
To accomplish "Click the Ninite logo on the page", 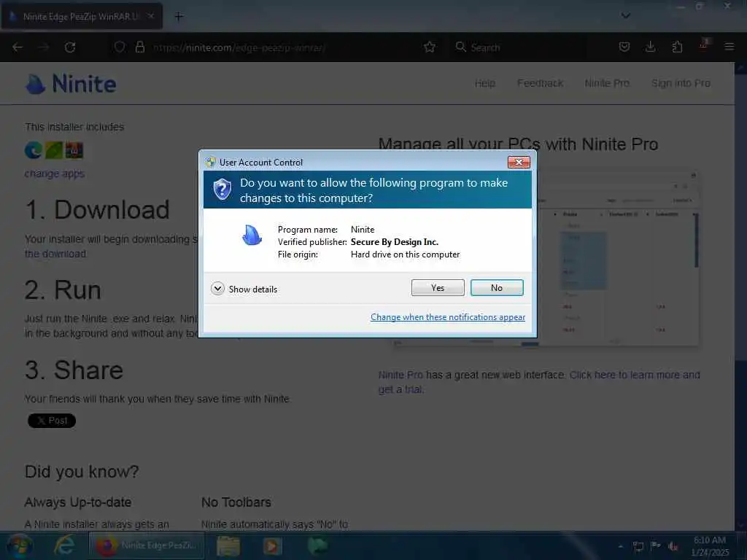I will pyautogui.click(x=71, y=85).
